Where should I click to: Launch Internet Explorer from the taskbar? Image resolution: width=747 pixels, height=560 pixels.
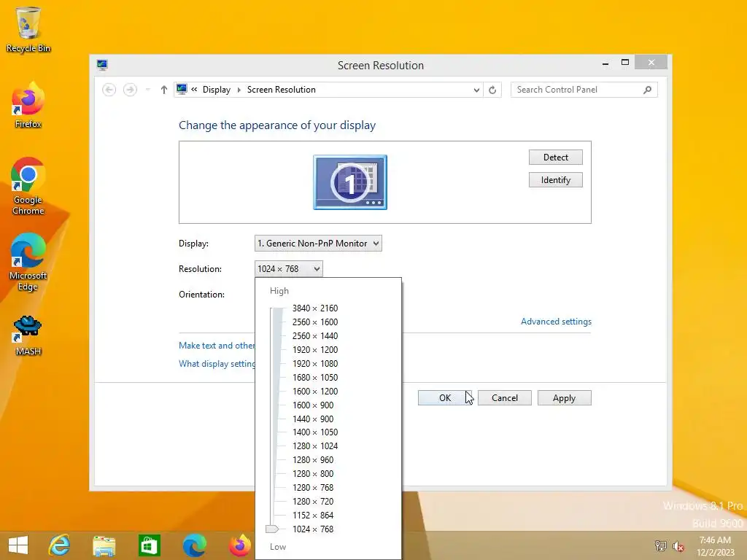pyautogui.click(x=60, y=545)
